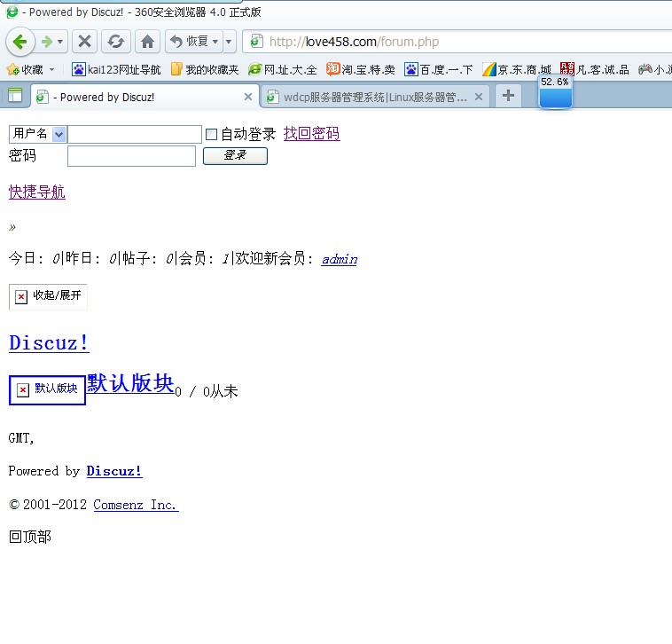Click the 找回密码 link
Viewport: 672px width, 644px height.
click(311, 133)
